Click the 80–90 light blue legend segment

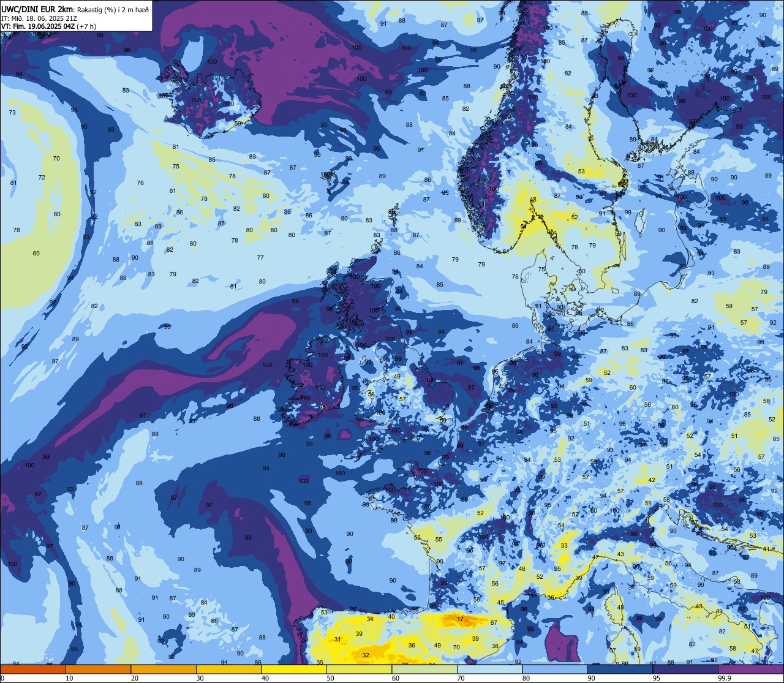555,669
